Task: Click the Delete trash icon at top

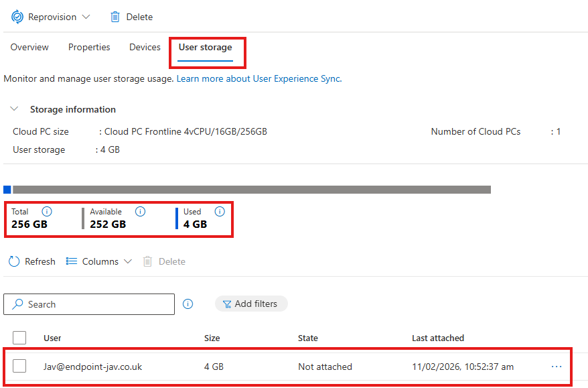Action: (x=116, y=17)
